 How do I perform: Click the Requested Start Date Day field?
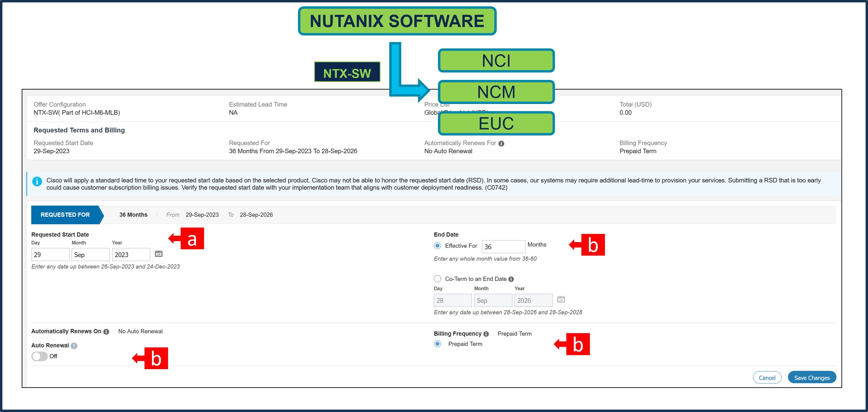(50, 254)
